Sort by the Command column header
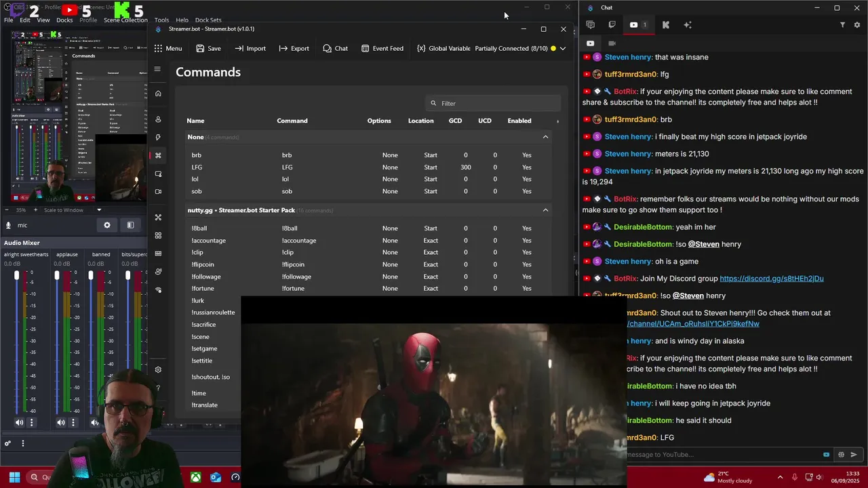The width and height of the screenshot is (868, 488). pyautogui.click(x=292, y=121)
